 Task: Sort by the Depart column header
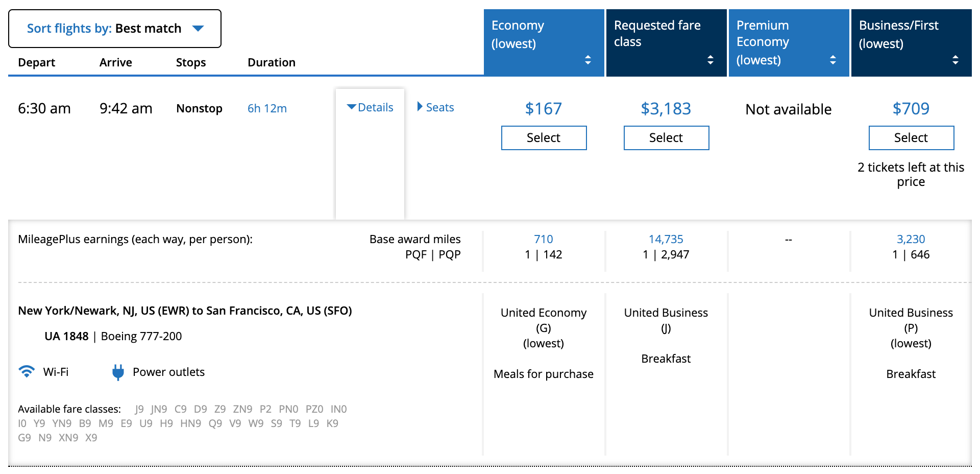36,62
